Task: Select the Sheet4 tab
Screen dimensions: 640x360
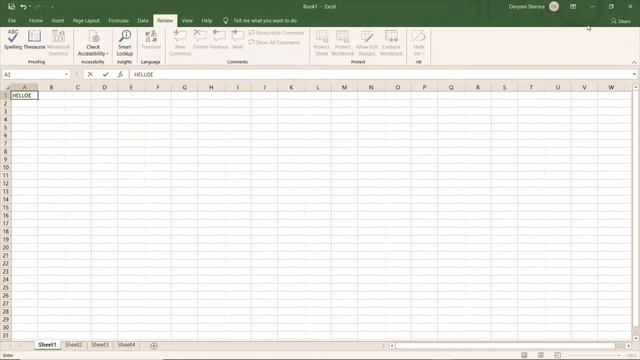Action: tap(126, 345)
